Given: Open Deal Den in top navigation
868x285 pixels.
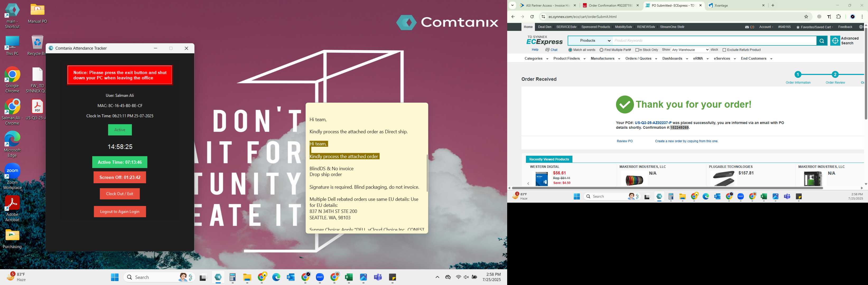Looking at the screenshot, I should [x=544, y=27].
